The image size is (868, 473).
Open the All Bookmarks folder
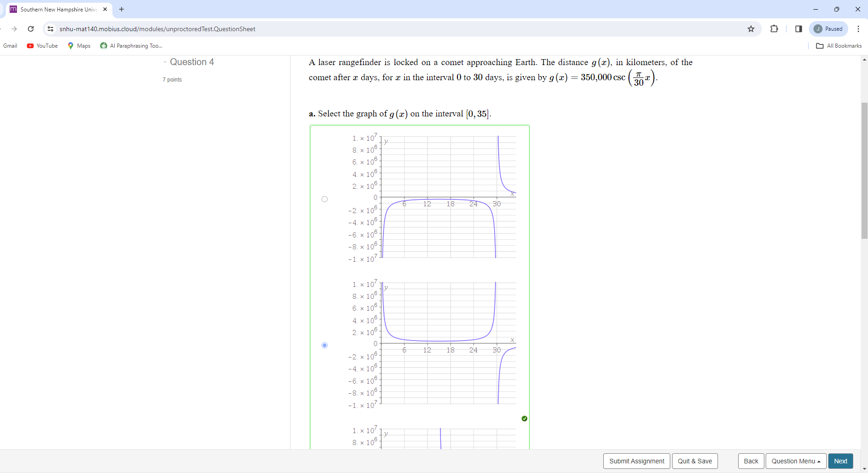point(839,46)
